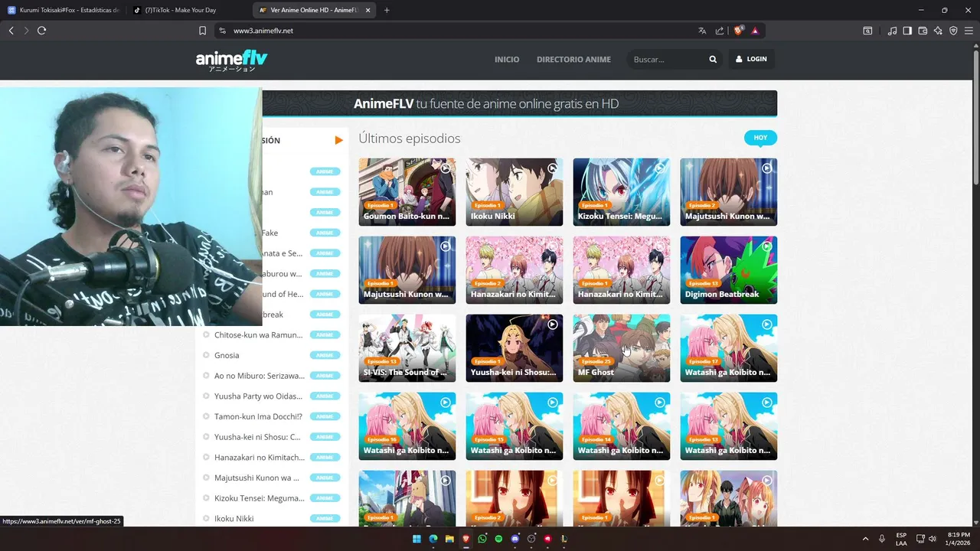
Task: Open Ao no Miburo: Serizawa... in list
Action: pos(260,376)
